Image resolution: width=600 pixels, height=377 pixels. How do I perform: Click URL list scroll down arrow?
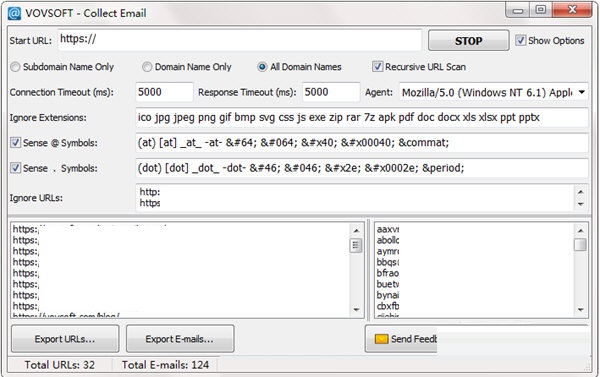tap(356, 309)
